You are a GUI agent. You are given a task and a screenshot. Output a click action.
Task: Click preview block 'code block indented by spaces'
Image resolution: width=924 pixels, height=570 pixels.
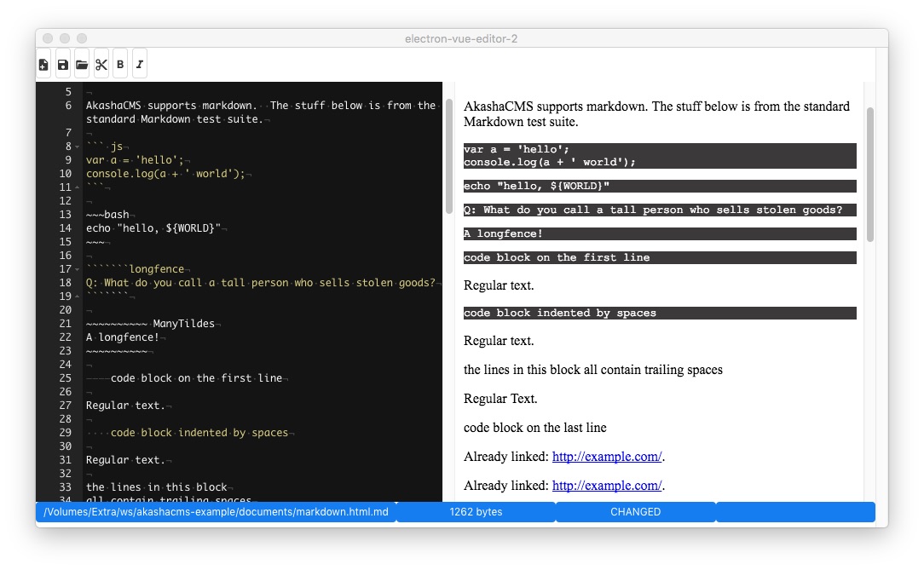click(x=660, y=313)
